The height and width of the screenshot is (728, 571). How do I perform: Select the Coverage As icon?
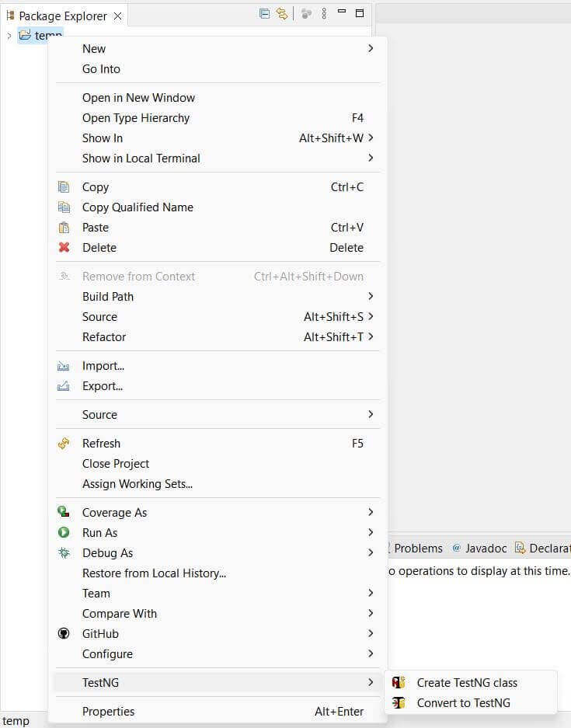(x=64, y=512)
